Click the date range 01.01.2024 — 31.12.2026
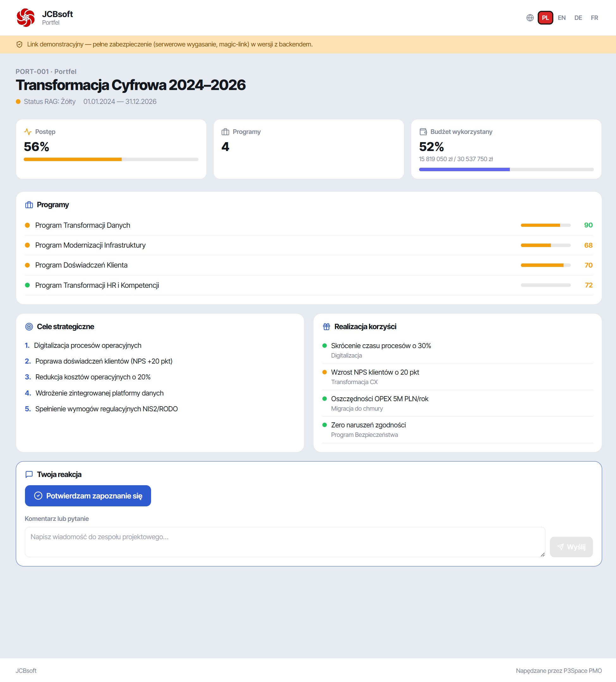Screen dimensions: 616x682 pyautogui.click(x=120, y=101)
